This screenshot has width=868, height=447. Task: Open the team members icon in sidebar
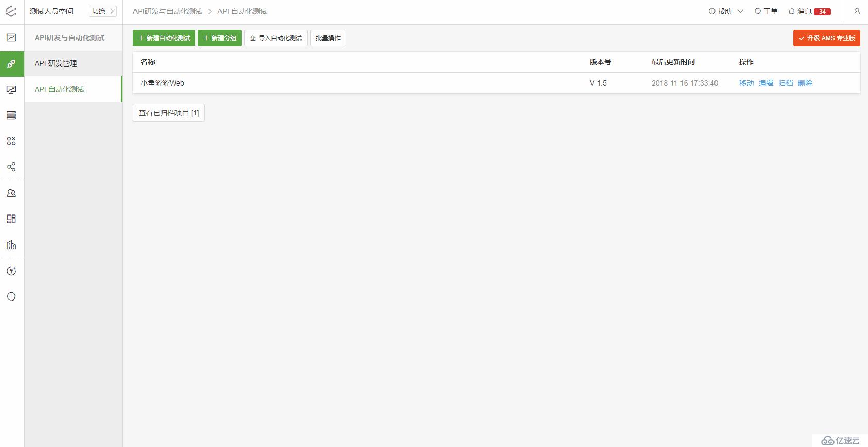(11, 193)
